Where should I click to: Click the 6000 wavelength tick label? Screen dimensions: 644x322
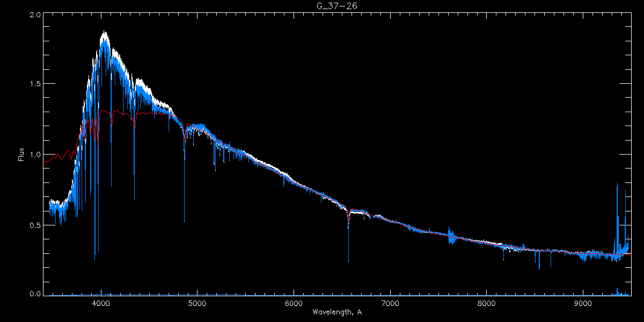pyautogui.click(x=294, y=303)
